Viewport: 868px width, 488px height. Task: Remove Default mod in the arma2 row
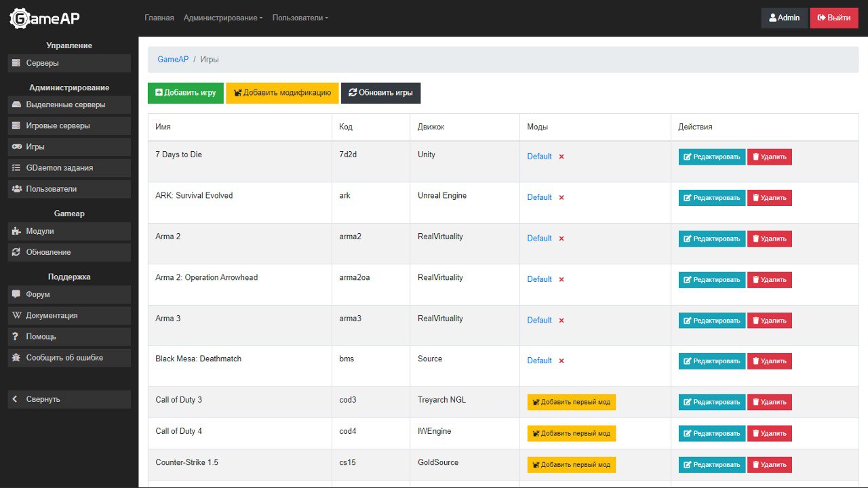tap(561, 239)
